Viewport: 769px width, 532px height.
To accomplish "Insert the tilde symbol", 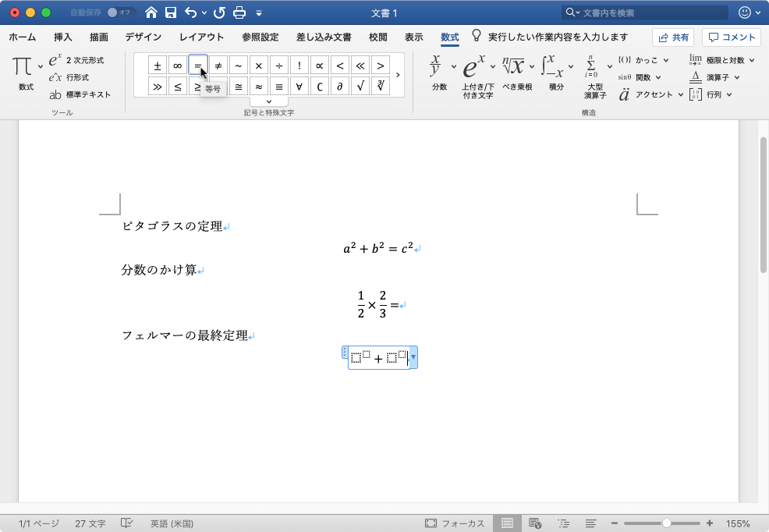I will [239, 66].
